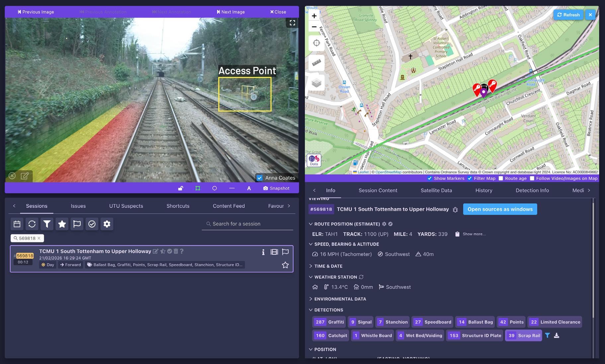Click the Search for a session field
Screen dimensions: 605x364
[248, 224]
